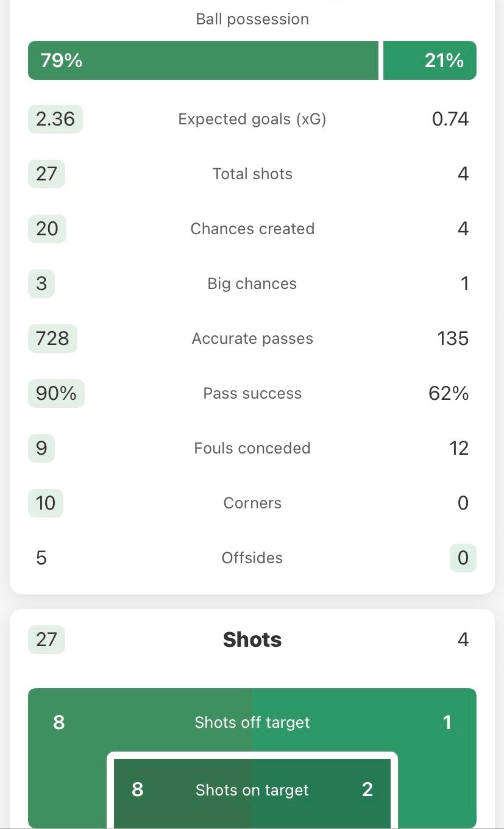504x829 pixels.
Task: Tap the 728 accurate passes badge
Action: tap(52, 338)
